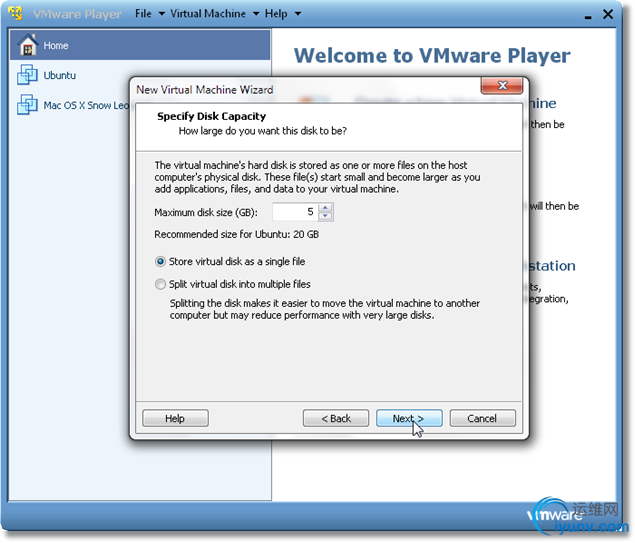Expand the Help menu dropdown arrow
Screen dimensions: 635x543
click(298, 14)
